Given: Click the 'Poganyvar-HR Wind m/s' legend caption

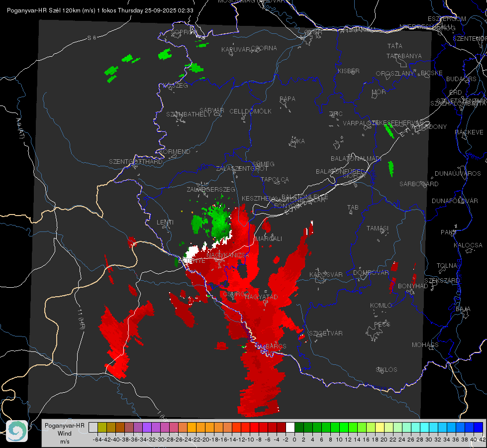Looking at the screenshot, I should tap(65, 434).
